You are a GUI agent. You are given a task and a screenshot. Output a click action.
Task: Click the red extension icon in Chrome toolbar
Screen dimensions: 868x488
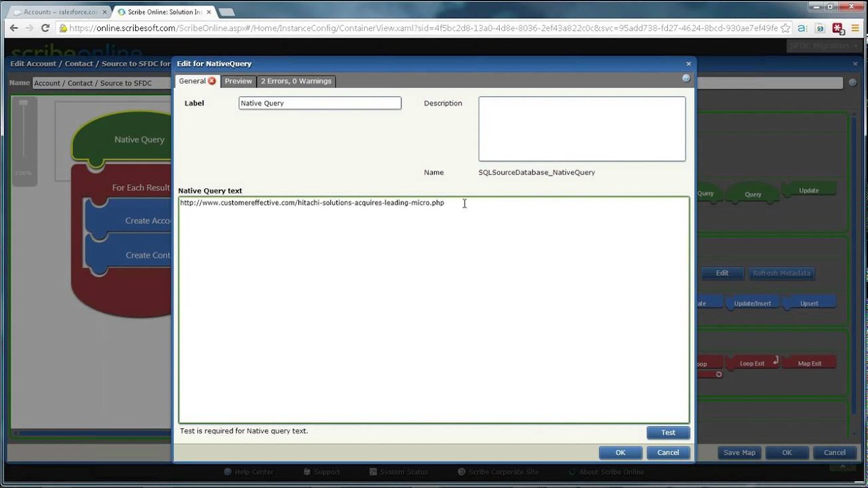coord(838,28)
